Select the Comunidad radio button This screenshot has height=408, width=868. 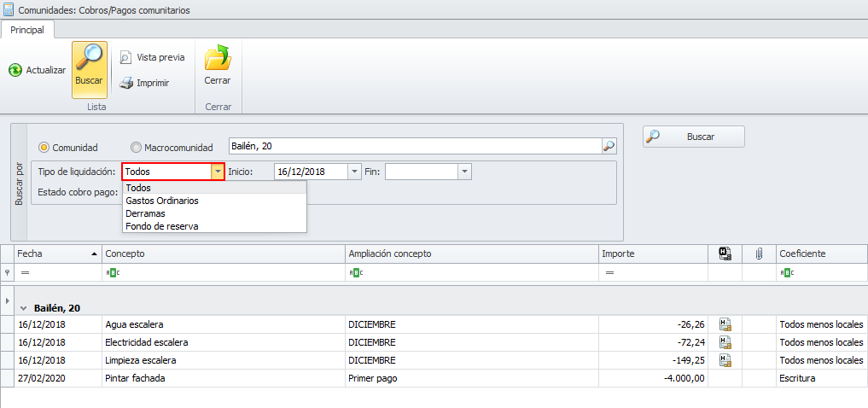point(44,148)
